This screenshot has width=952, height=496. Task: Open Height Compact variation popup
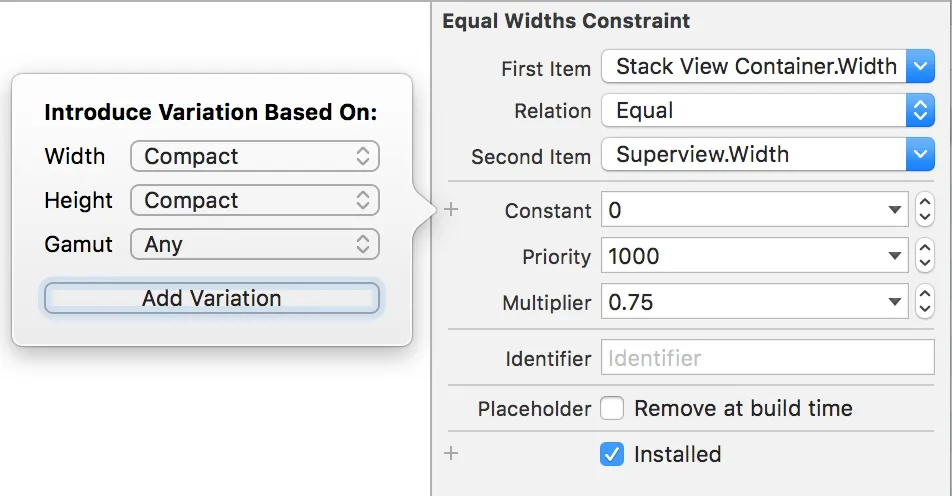[x=255, y=200]
